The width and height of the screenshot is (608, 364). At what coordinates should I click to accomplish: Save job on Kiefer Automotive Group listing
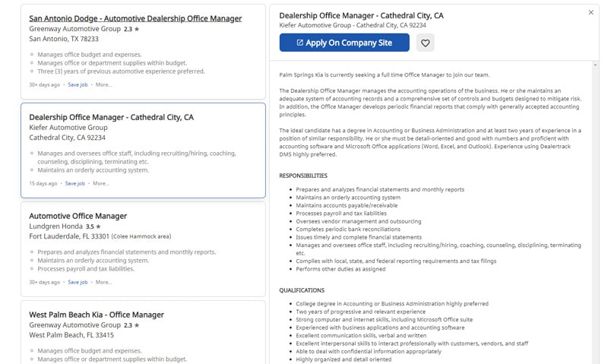[x=74, y=183]
